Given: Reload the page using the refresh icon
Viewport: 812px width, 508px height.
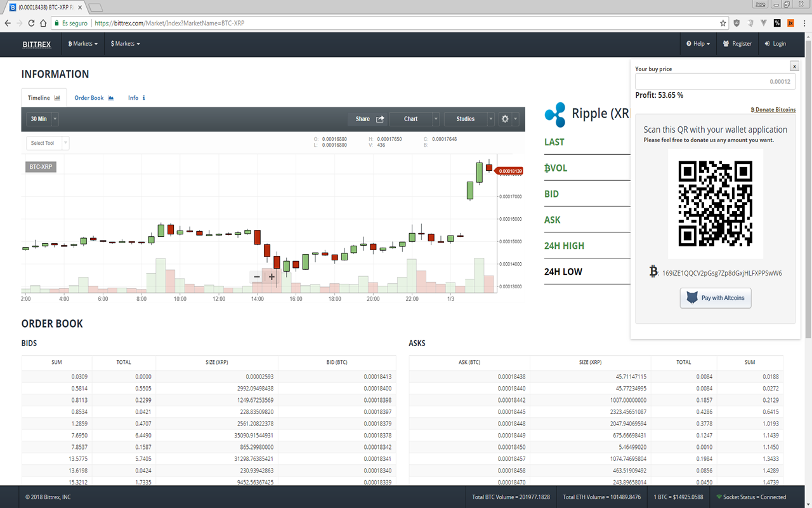Looking at the screenshot, I should click(31, 23).
